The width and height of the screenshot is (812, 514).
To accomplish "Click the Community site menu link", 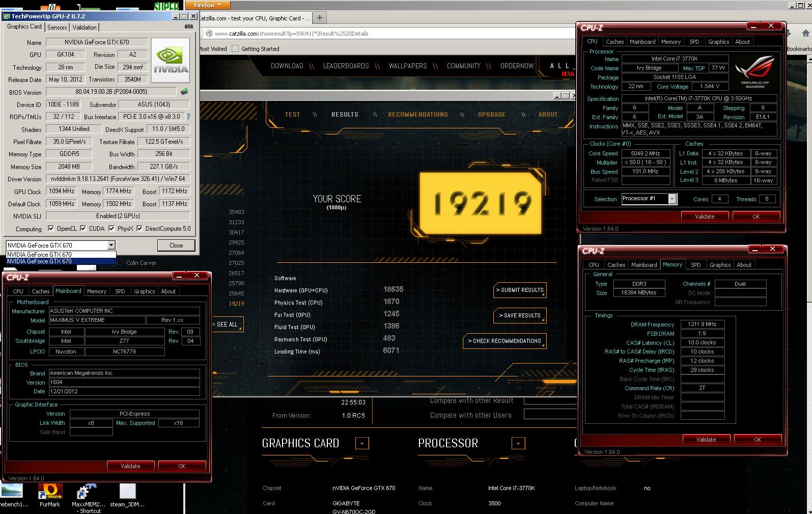I will pos(464,66).
